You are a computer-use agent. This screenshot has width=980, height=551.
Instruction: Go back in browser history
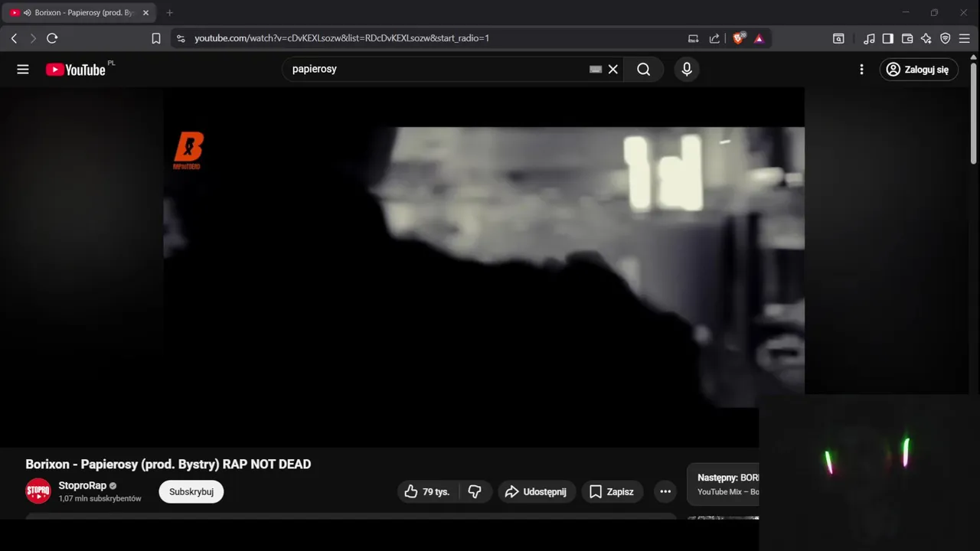14,38
